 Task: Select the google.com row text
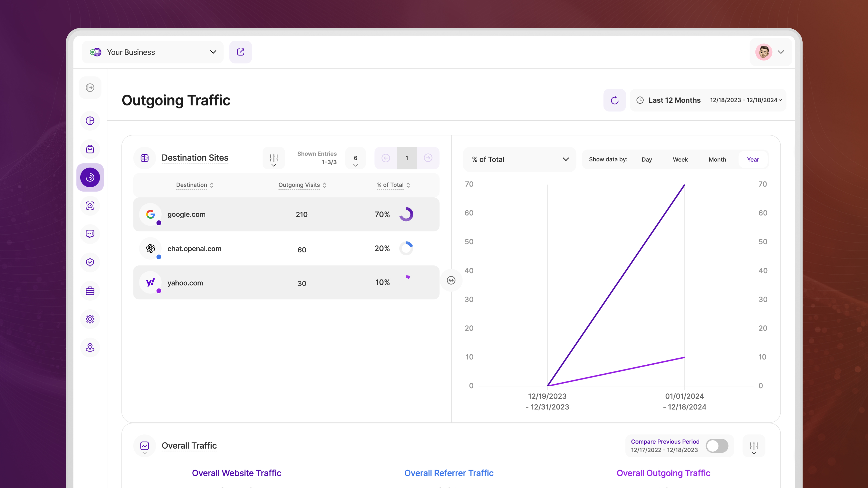(x=186, y=214)
